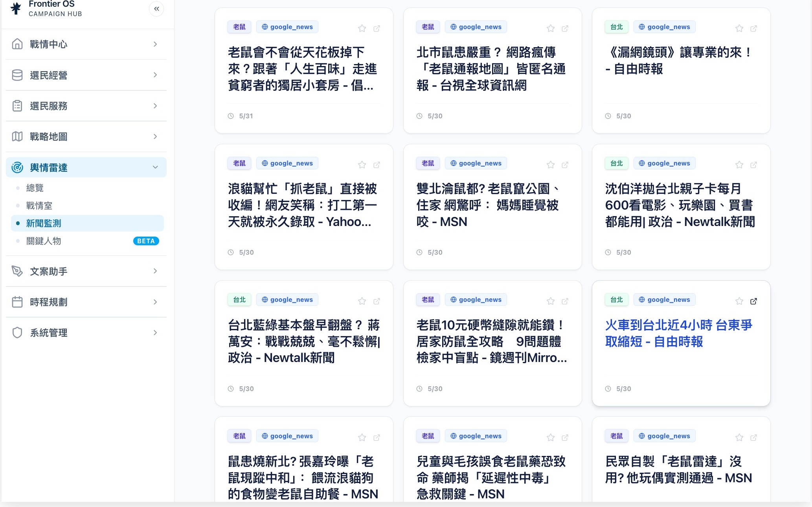Star the 民眾自製老鼠雷達 article
The image size is (812, 507).
739,437
